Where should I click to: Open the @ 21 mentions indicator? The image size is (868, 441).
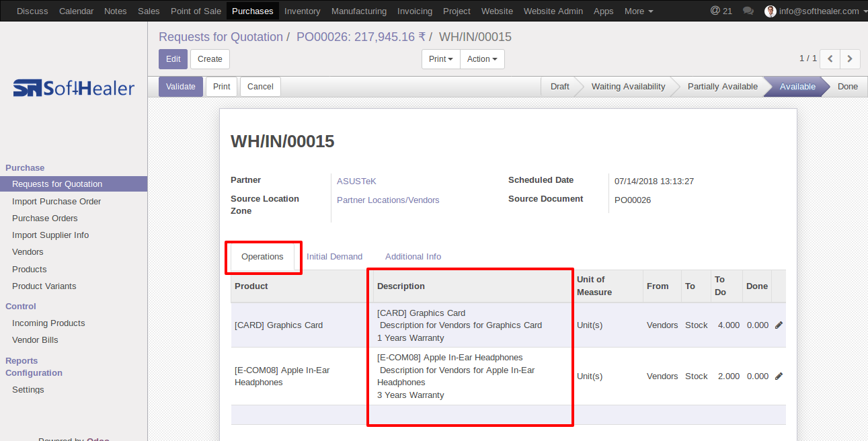coord(721,11)
